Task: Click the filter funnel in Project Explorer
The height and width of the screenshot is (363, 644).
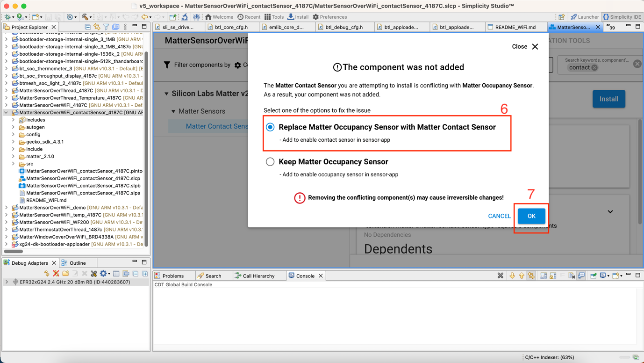Action: [106, 27]
